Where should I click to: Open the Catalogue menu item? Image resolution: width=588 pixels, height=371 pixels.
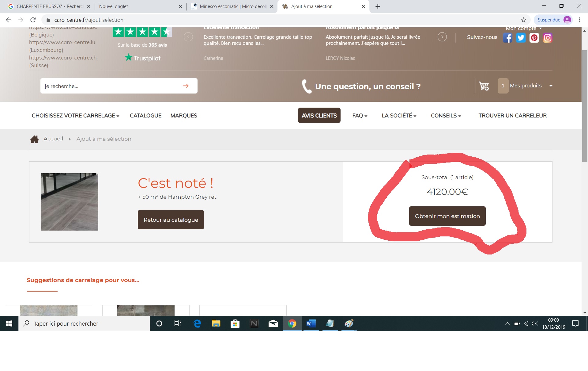click(x=145, y=116)
